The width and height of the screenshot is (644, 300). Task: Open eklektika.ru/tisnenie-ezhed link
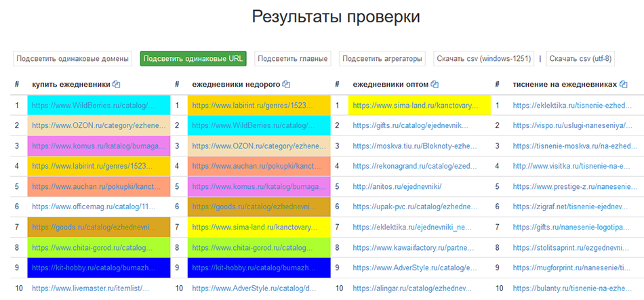coord(573,106)
